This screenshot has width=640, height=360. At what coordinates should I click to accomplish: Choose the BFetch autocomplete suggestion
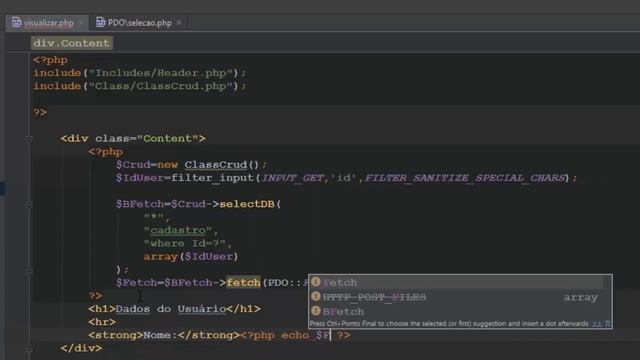tap(460, 311)
